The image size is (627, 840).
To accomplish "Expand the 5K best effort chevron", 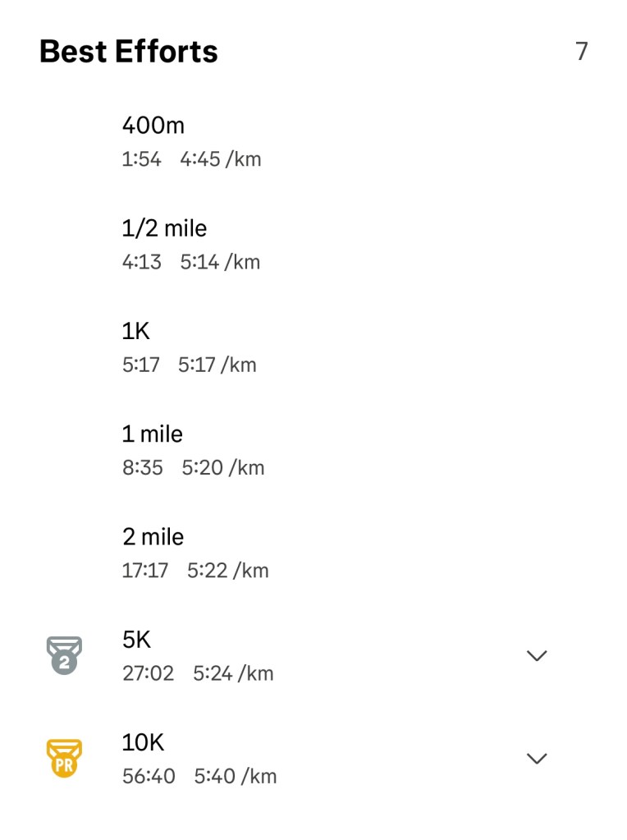I will coord(536,655).
